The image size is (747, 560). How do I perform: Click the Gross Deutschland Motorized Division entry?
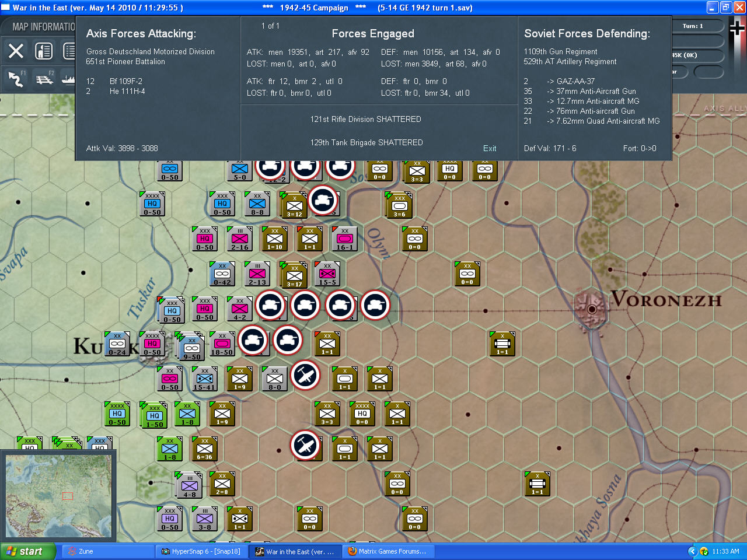[151, 51]
